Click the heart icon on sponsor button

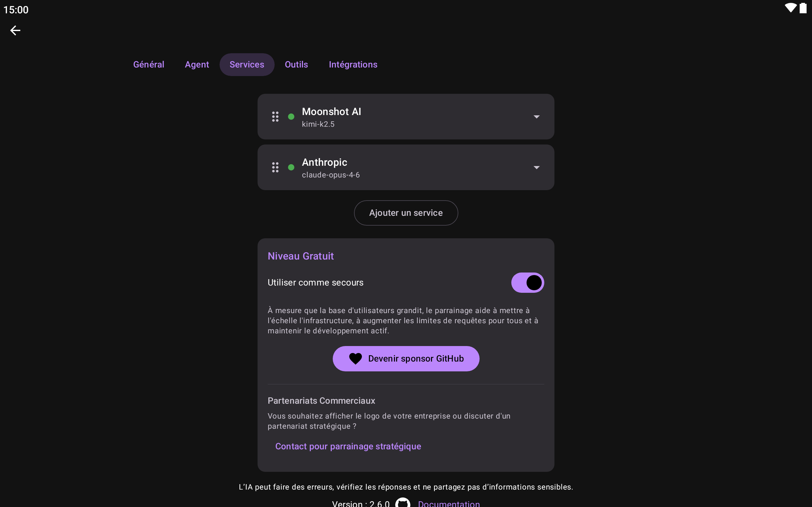click(x=355, y=358)
